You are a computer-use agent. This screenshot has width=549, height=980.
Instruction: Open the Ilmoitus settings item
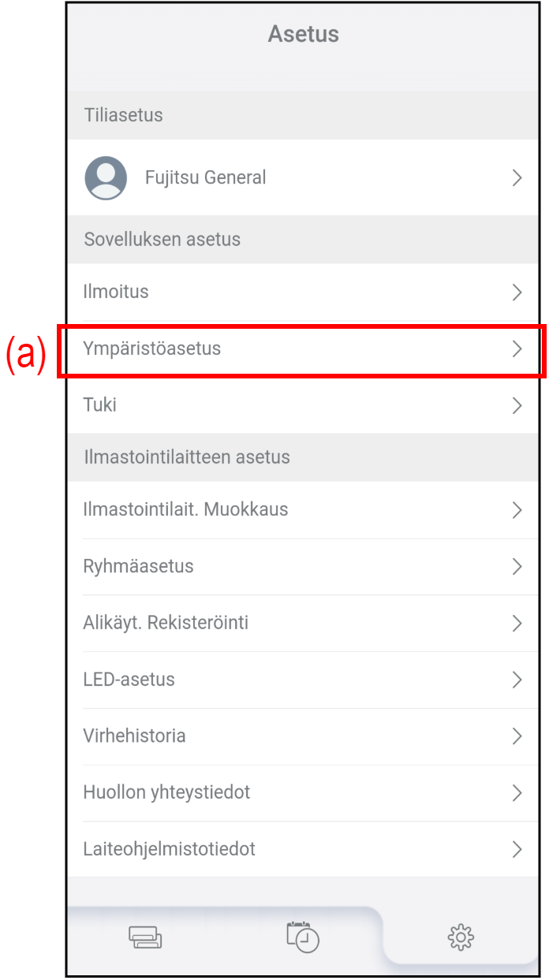coord(116,292)
